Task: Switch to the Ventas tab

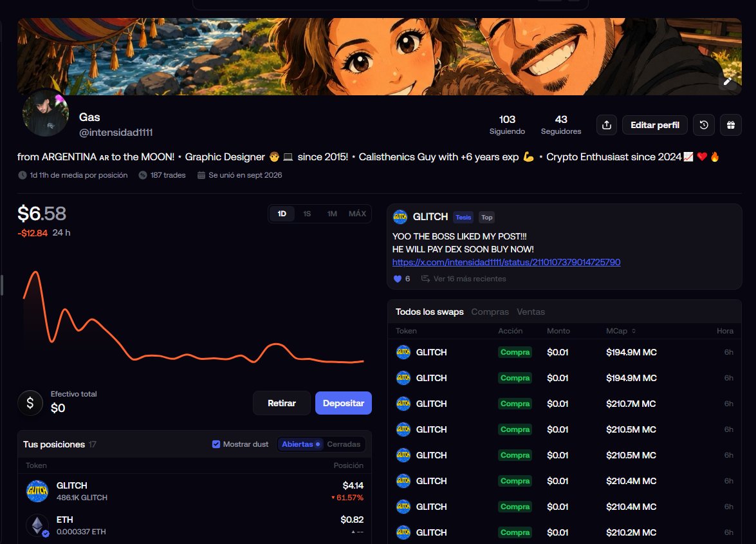Action: coord(531,312)
